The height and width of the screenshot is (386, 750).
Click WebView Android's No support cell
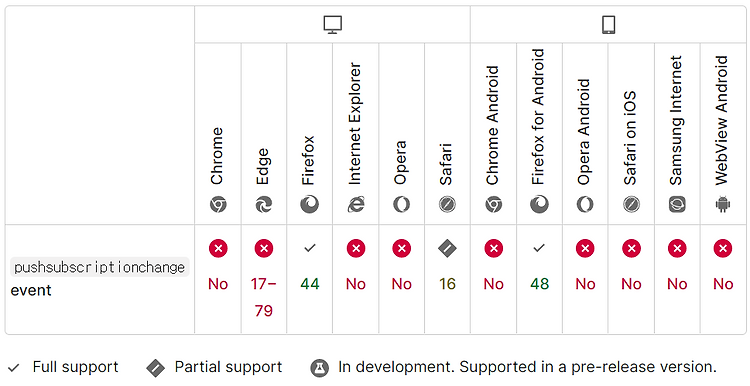[723, 279]
